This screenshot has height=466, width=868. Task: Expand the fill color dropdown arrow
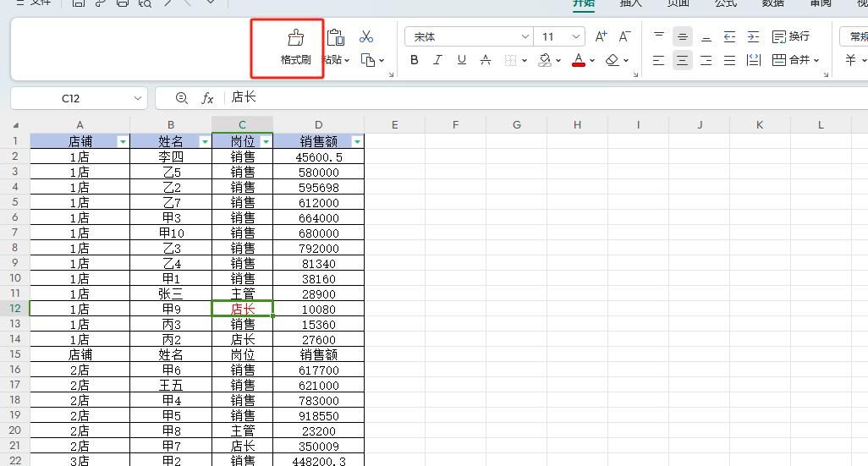tap(558, 60)
